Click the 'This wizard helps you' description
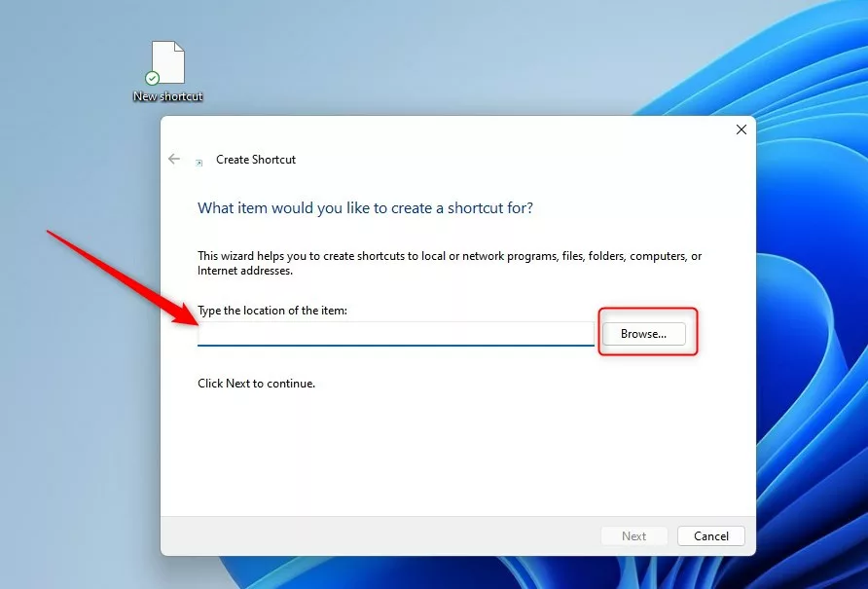This screenshot has height=589, width=868. coord(450,263)
